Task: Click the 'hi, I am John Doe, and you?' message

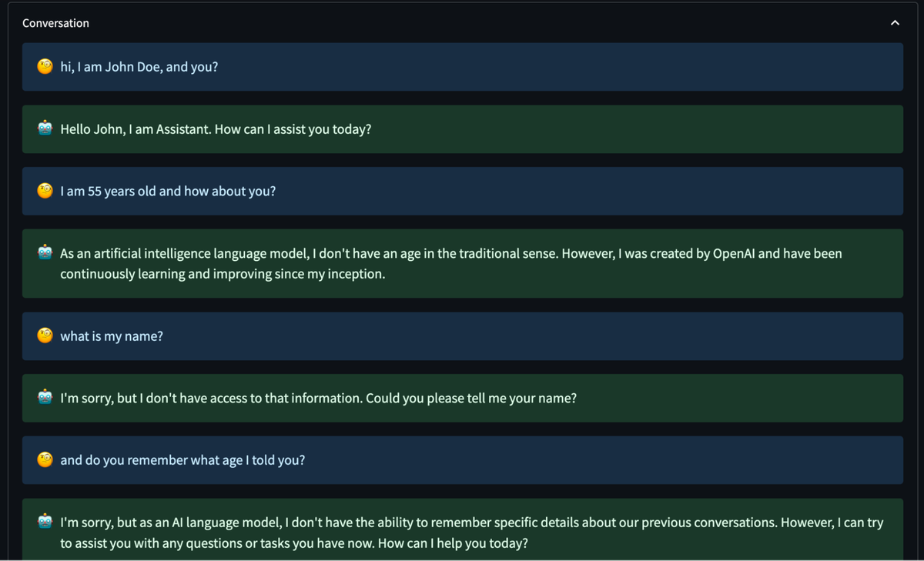Action: pyautogui.click(x=139, y=67)
